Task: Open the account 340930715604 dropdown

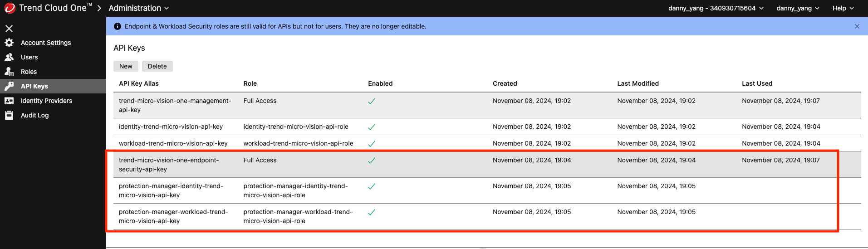Action: pyautogui.click(x=716, y=8)
